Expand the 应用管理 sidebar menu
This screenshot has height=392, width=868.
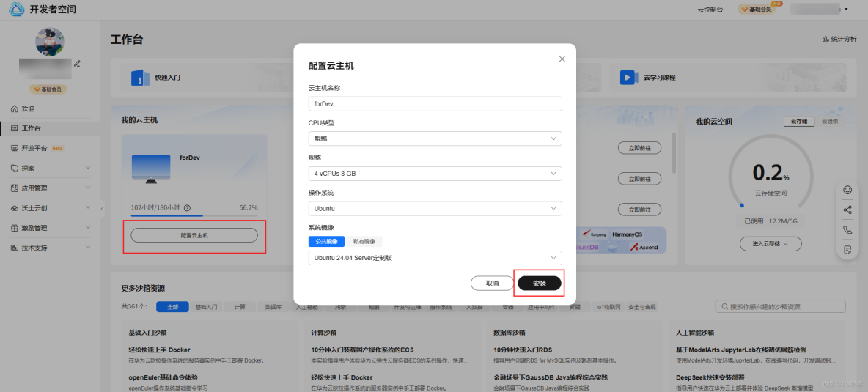point(50,188)
